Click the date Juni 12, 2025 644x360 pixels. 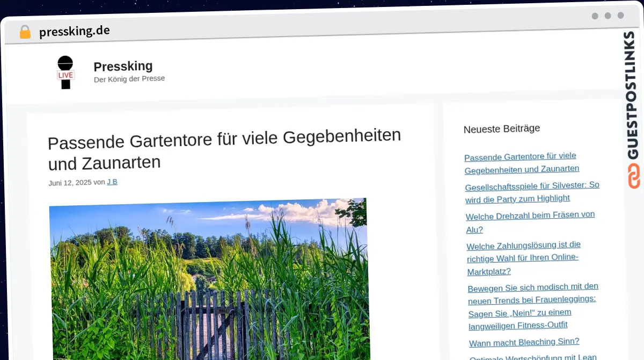click(70, 183)
